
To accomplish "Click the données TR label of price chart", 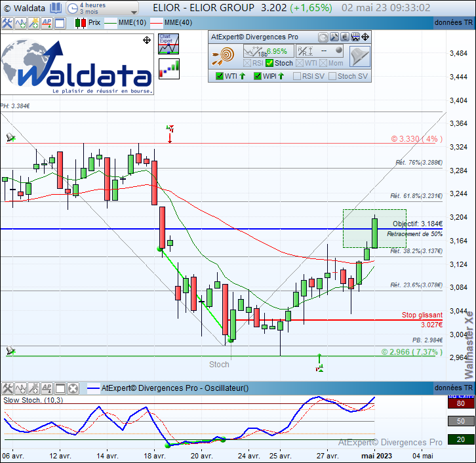I will tap(454, 23).
